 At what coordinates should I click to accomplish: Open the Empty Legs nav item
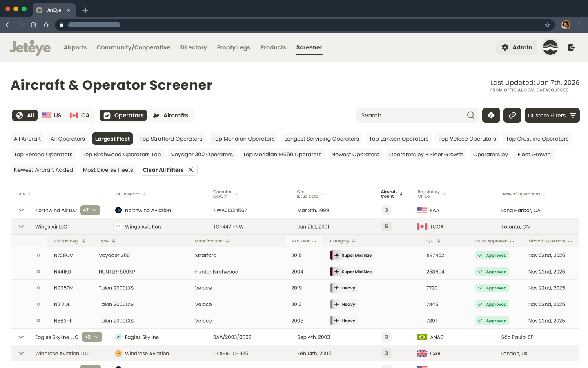(234, 47)
